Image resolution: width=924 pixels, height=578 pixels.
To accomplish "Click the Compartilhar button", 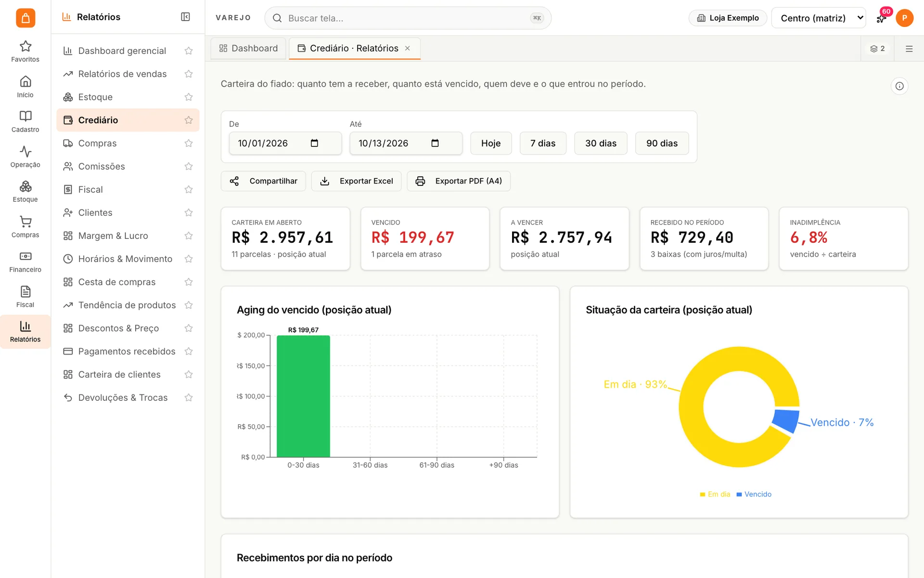I will (263, 181).
